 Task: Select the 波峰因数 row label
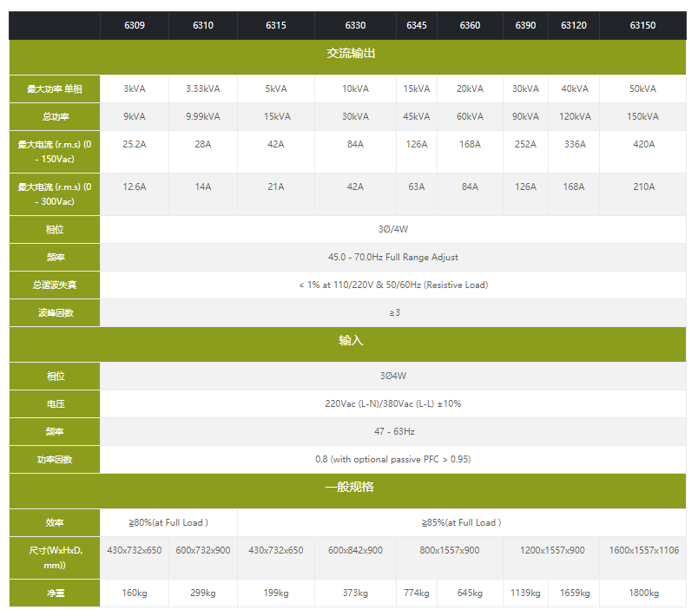click(x=55, y=312)
